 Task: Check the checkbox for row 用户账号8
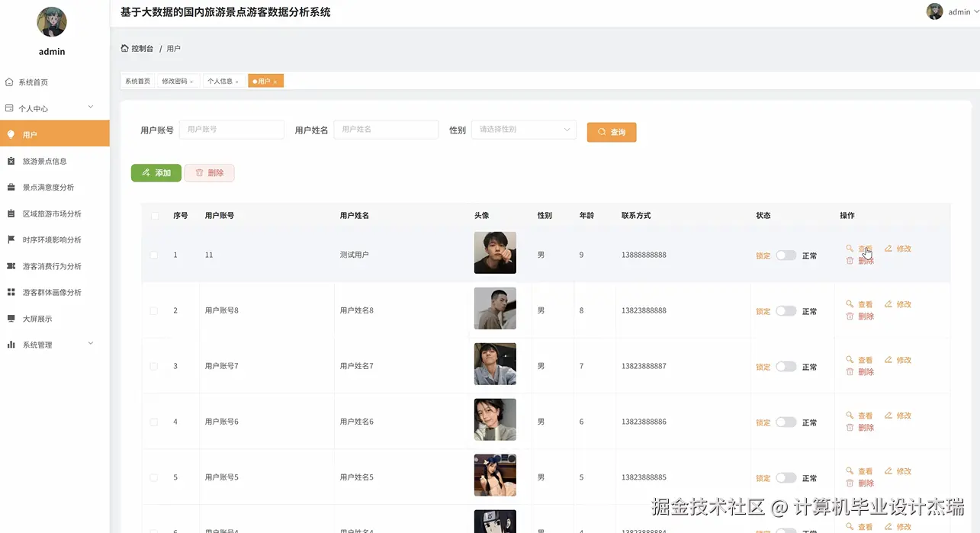(154, 310)
